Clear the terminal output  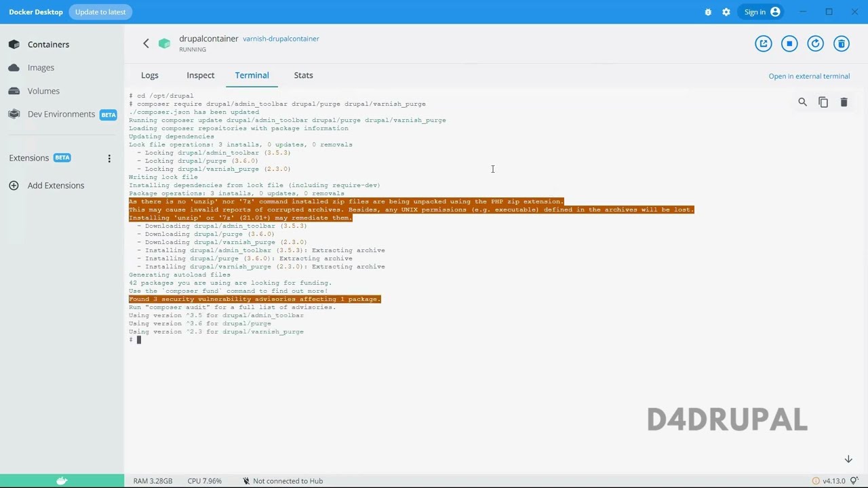click(844, 102)
